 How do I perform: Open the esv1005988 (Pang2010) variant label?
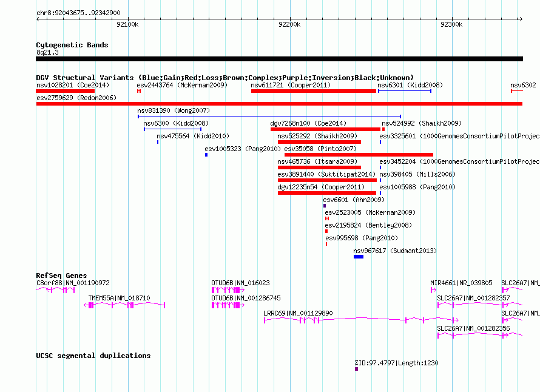pyautogui.click(x=417, y=187)
